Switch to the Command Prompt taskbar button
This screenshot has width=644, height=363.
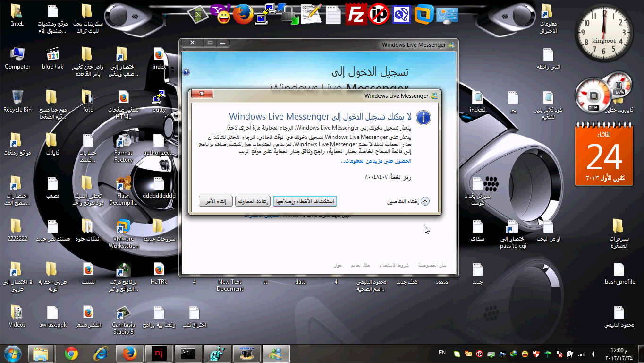coord(188,354)
